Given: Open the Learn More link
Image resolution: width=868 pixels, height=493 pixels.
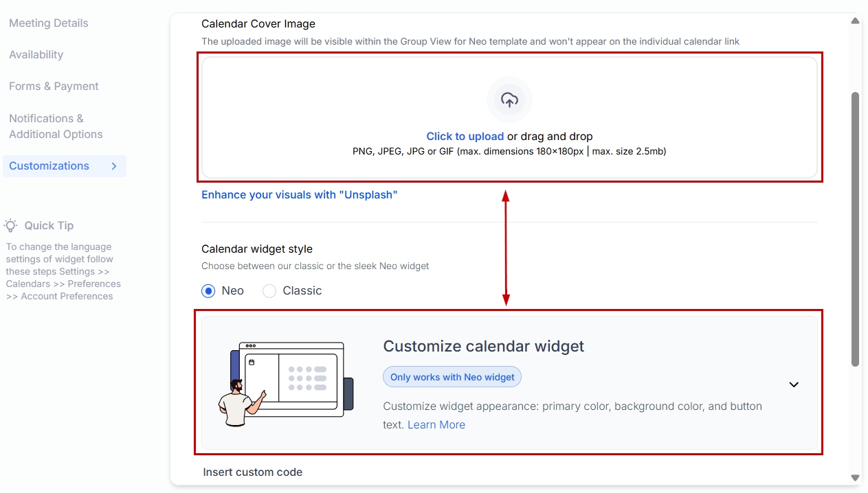Looking at the screenshot, I should 436,425.
